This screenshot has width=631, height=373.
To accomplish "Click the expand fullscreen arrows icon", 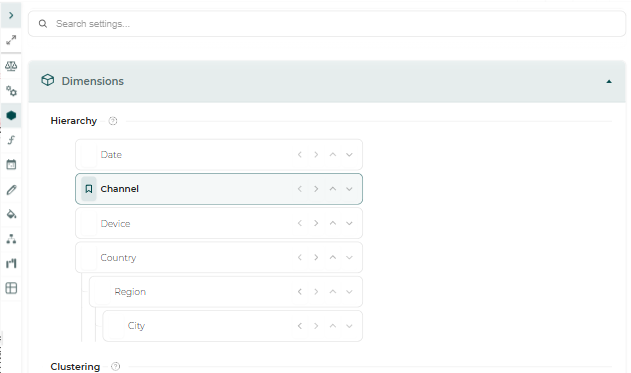I will [x=11, y=40].
